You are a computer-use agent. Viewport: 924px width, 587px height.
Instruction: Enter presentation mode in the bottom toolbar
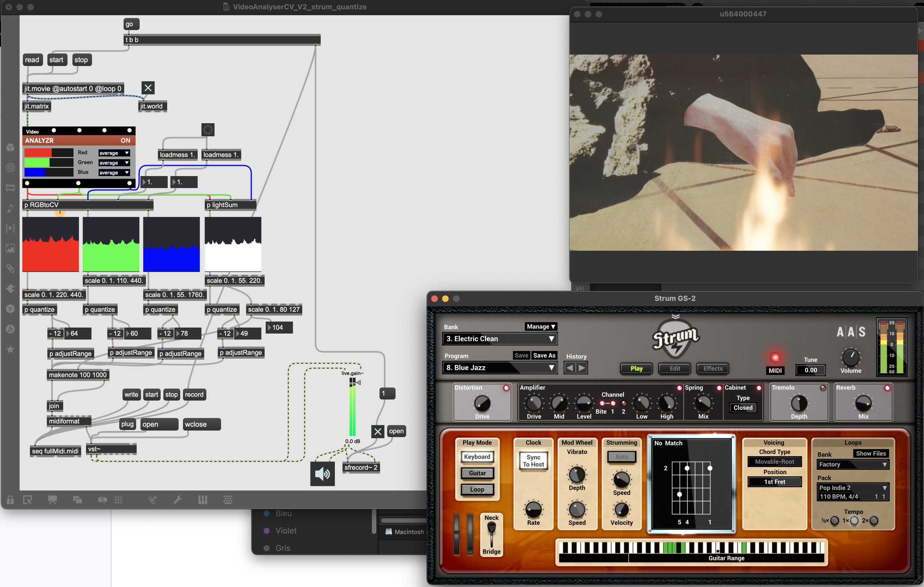pyautogui.click(x=52, y=500)
